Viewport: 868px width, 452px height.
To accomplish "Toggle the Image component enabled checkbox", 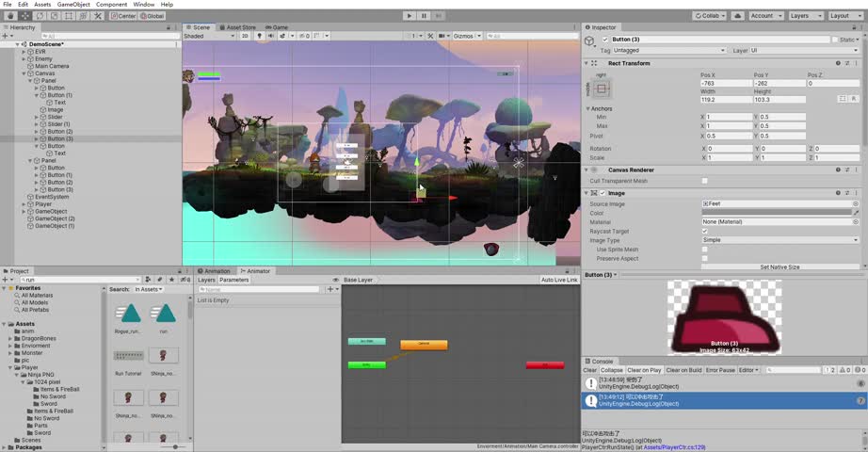I will pyautogui.click(x=603, y=193).
